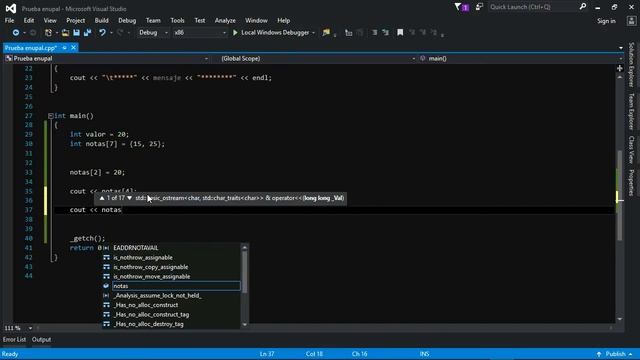Image resolution: width=640 pixels, height=360 pixels.
Task: Click the feedback icon beside Quick Launch
Action: (x=479, y=7)
